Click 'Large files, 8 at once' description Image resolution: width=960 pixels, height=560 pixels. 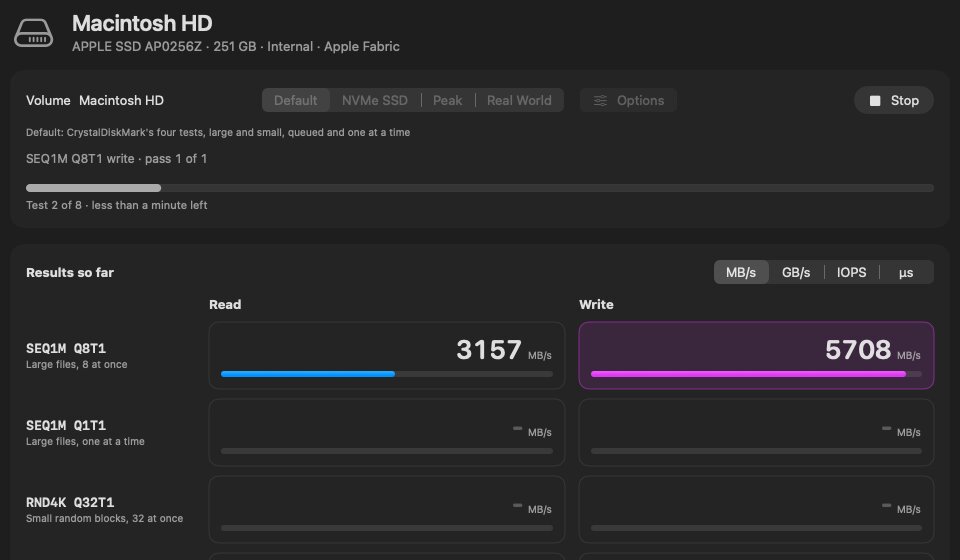point(77,364)
